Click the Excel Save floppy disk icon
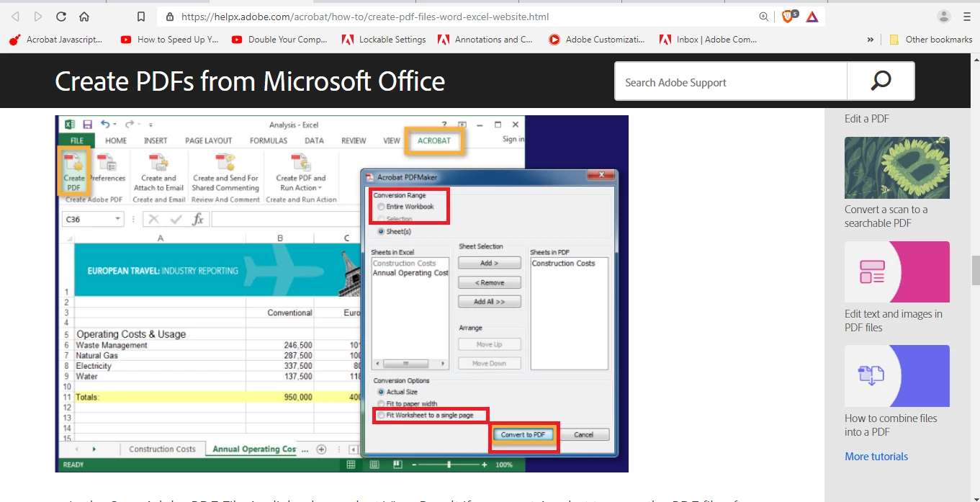The image size is (980, 502). pyautogui.click(x=87, y=124)
